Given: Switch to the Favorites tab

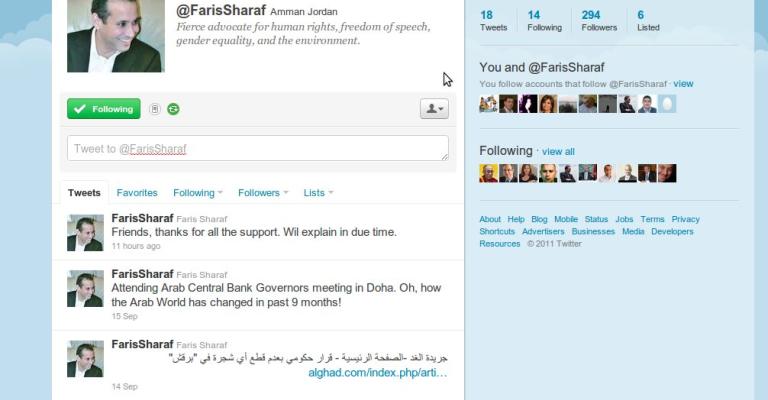Looking at the screenshot, I should [137, 193].
